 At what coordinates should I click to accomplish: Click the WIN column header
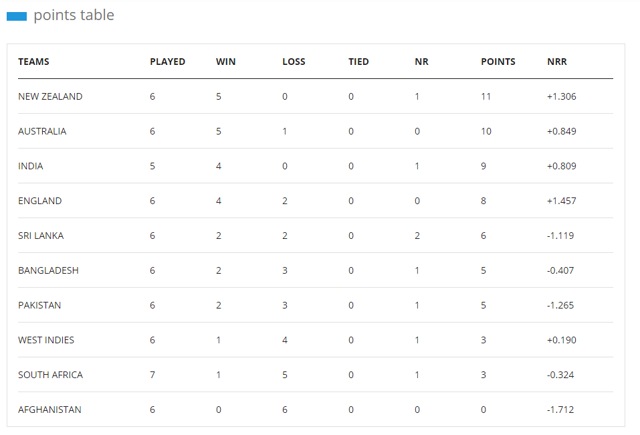[x=226, y=62]
